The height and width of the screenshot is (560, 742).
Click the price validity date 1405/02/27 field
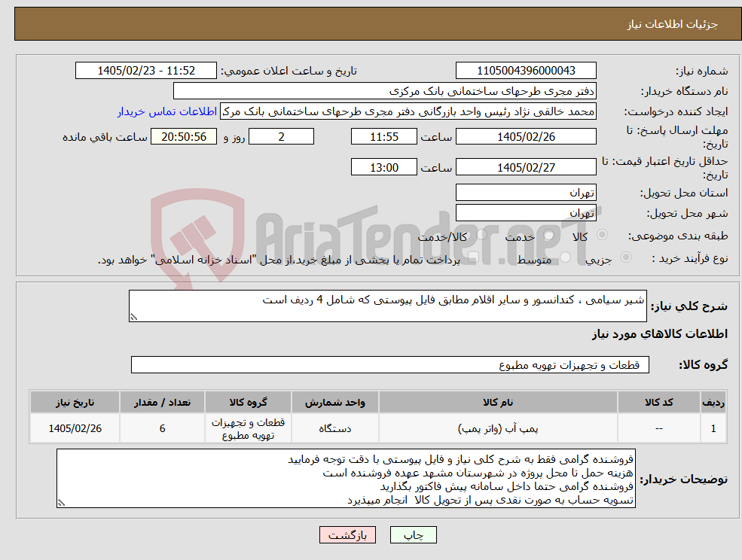pyautogui.click(x=526, y=167)
